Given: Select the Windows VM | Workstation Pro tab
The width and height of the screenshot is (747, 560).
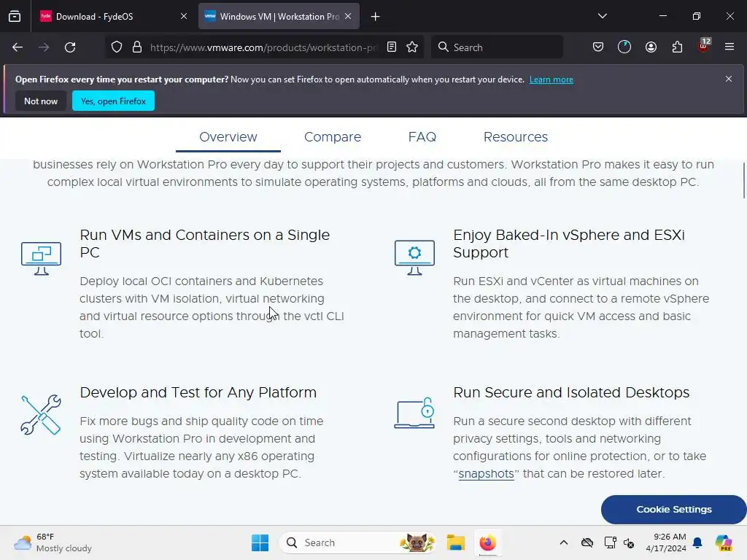Looking at the screenshot, I should click(279, 17).
